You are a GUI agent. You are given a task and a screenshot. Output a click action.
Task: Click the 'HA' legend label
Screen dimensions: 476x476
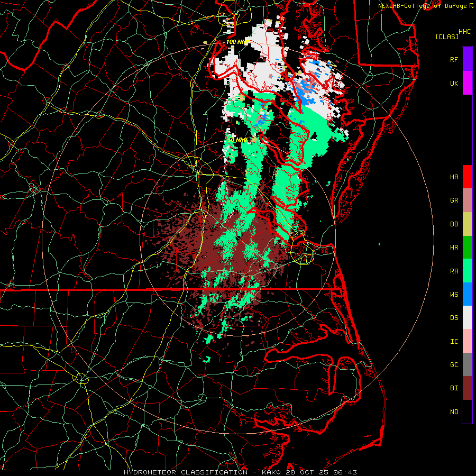[454, 177]
